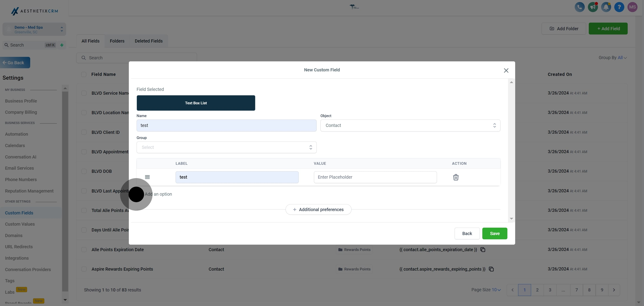Click the lightning bolt quick actions icon
The image size is (644, 306).
(62, 45)
